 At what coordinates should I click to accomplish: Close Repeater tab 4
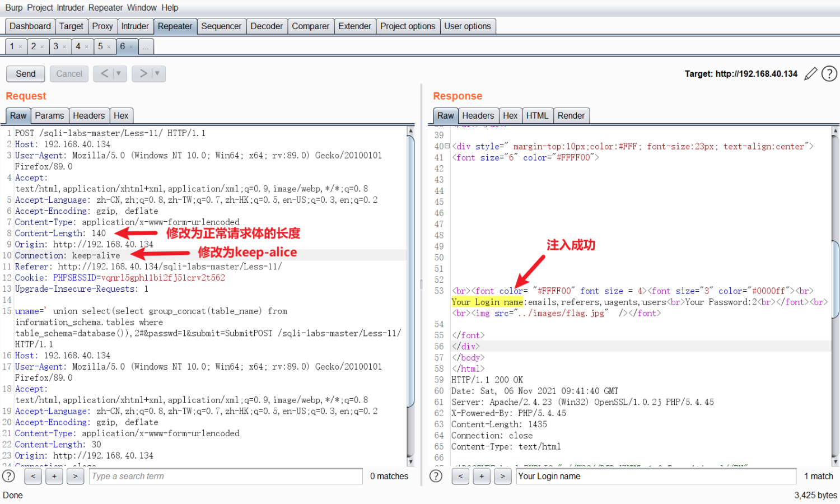click(x=86, y=46)
